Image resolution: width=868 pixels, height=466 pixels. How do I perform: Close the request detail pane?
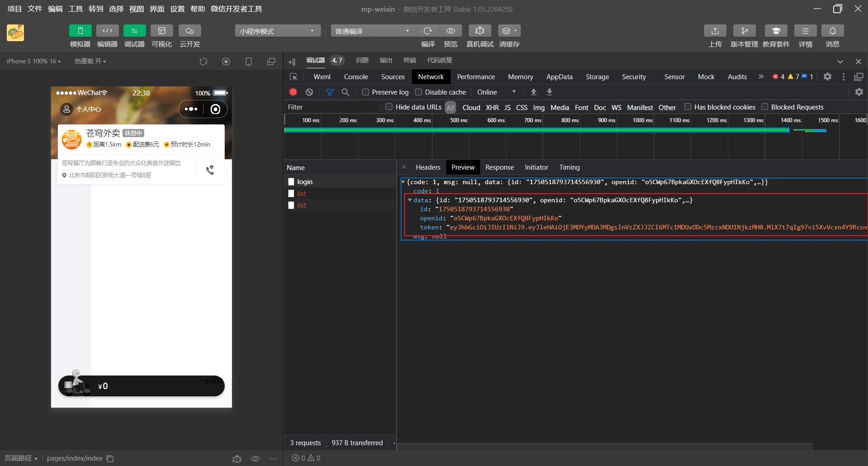click(404, 167)
